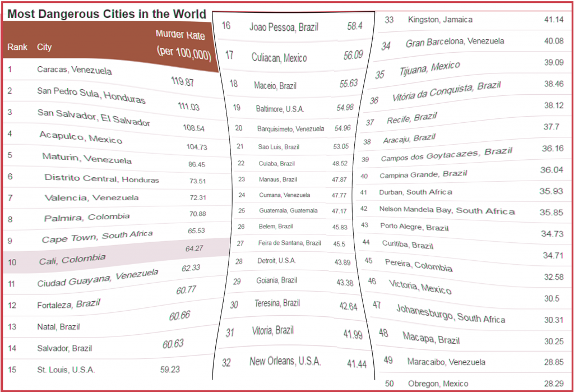This screenshot has width=574, height=392.
Task: Click the value 108.54
Action: pyautogui.click(x=193, y=128)
